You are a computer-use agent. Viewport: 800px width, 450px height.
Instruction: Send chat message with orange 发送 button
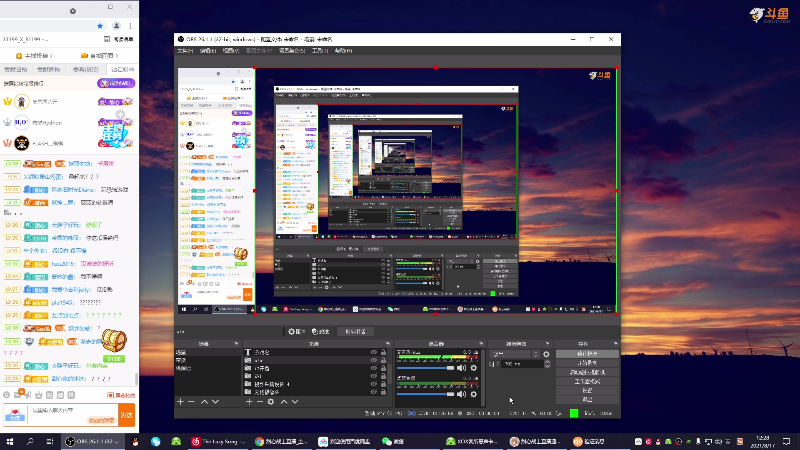click(127, 415)
